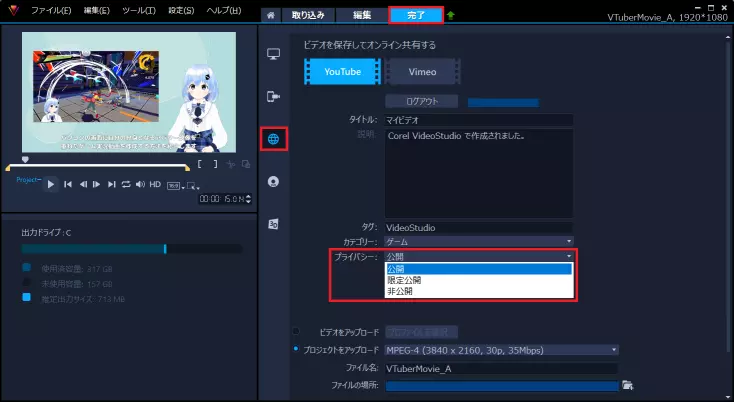Adjust timecode with the spinner arrows
This screenshot has height=402, width=734.
click(x=249, y=199)
